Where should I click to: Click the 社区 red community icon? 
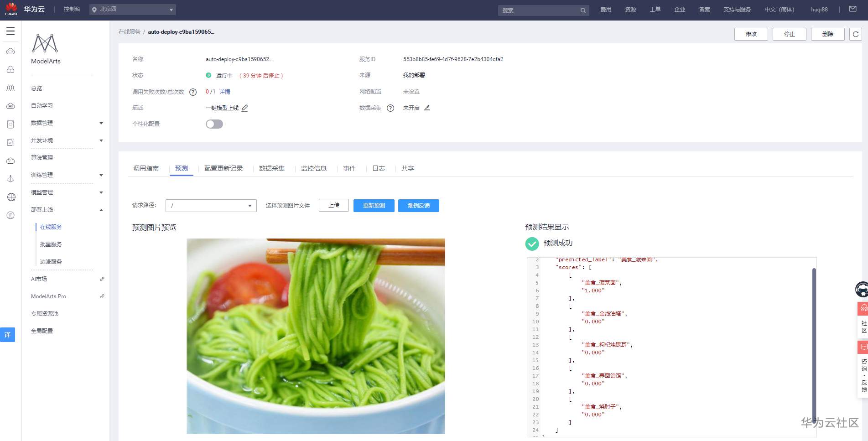point(863,308)
